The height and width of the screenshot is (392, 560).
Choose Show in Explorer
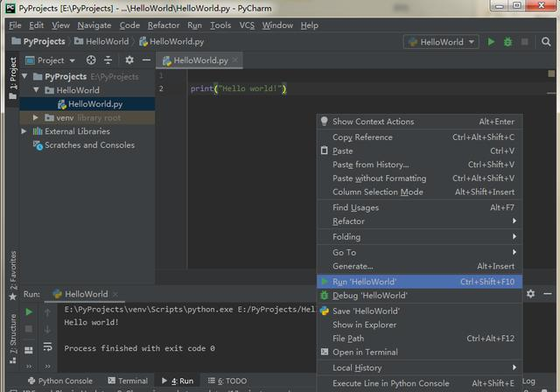click(x=420, y=325)
